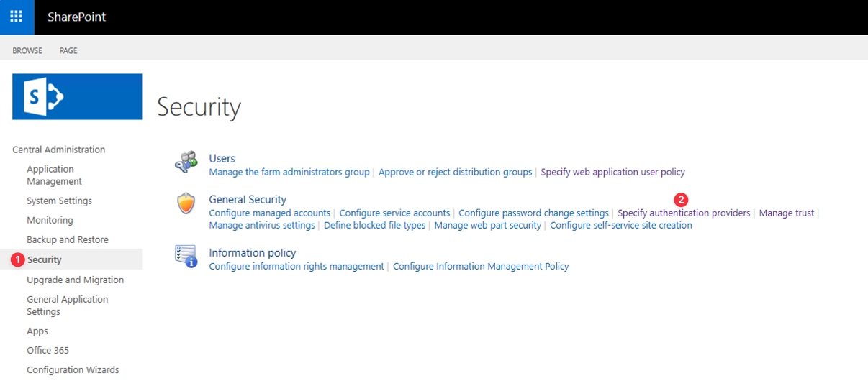This screenshot has height=386, width=868.
Task: Open Backup and Restore section
Action: pos(68,239)
